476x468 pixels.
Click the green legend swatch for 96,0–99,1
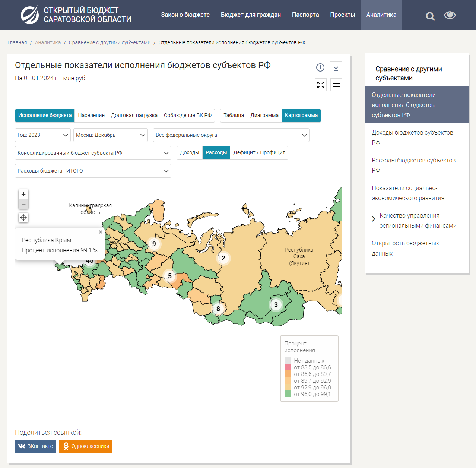point(288,394)
